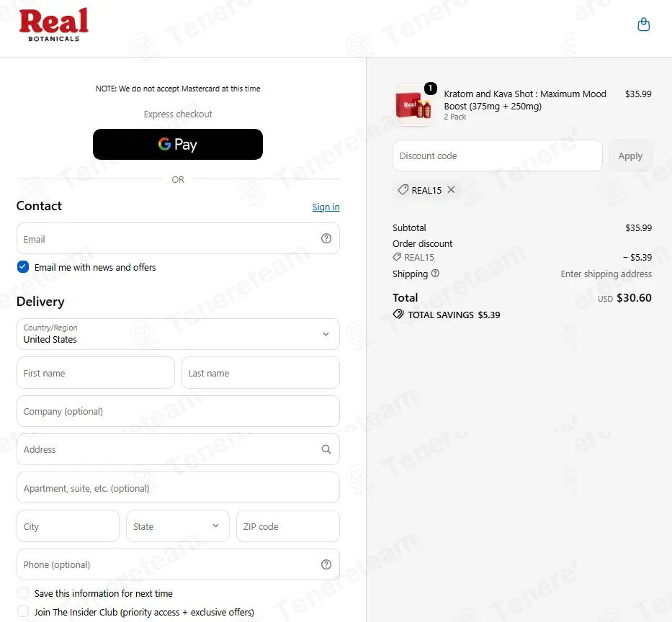Click the address search magnifier icon

[x=326, y=449]
